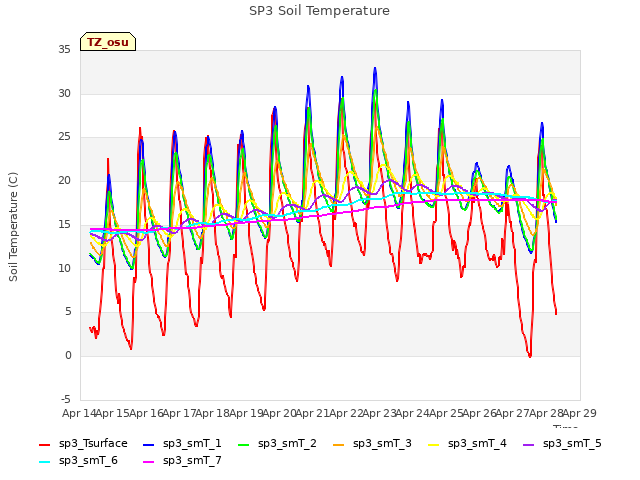Click the red sp3_Tsurface legend swatch
The image size is (640, 480).
pos(44,444)
